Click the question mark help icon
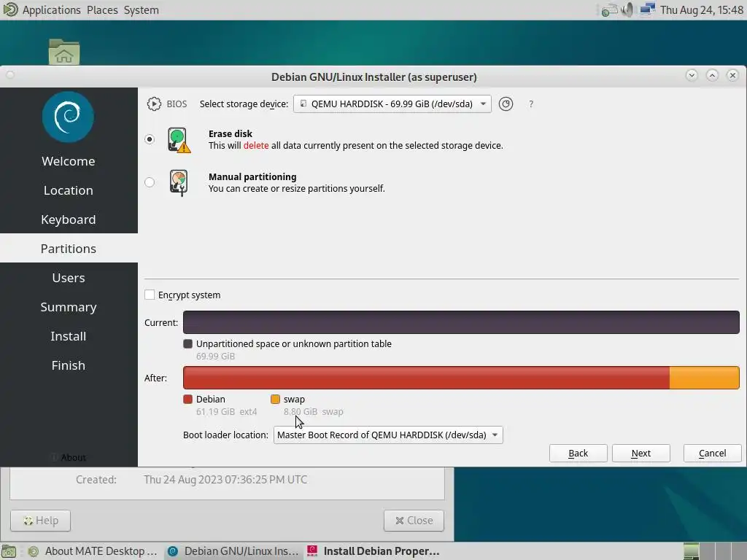 coord(531,104)
